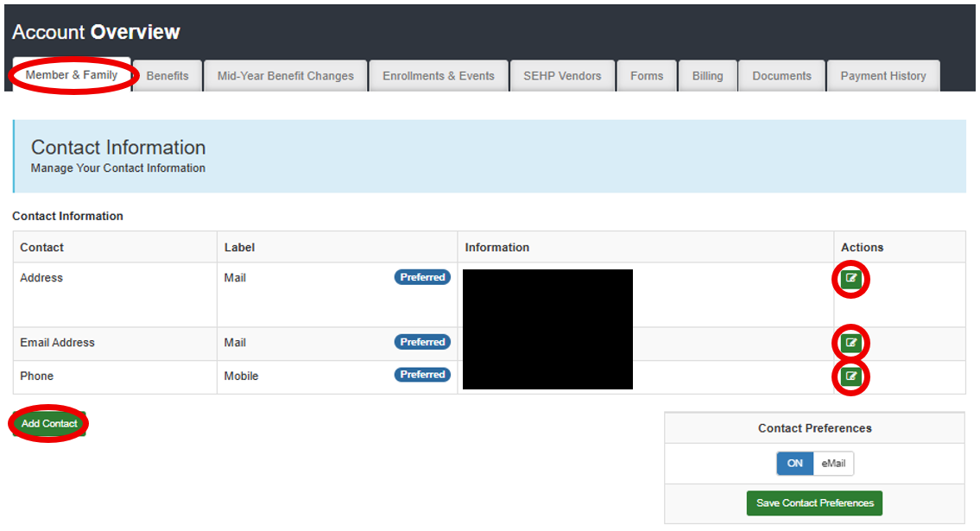Image resolution: width=980 pixels, height=531 pixels.
Task: Open the Payment History tab
Action: (882, 76)
